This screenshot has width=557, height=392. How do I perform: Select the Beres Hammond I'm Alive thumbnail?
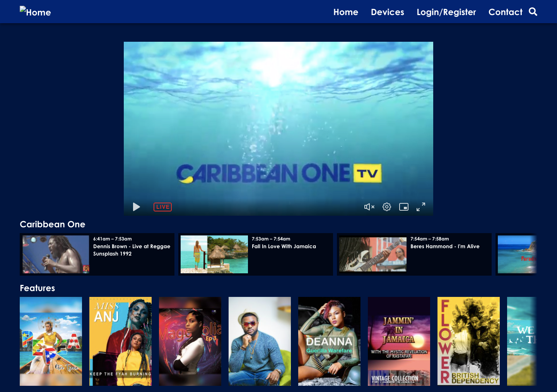[x=373, y=254]
